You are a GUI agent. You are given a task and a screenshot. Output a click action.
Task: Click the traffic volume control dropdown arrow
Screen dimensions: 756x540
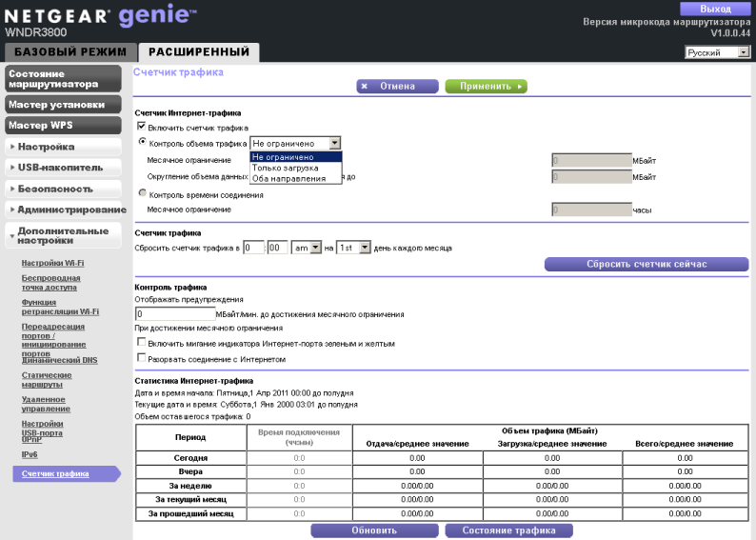(x=334, y=143)
